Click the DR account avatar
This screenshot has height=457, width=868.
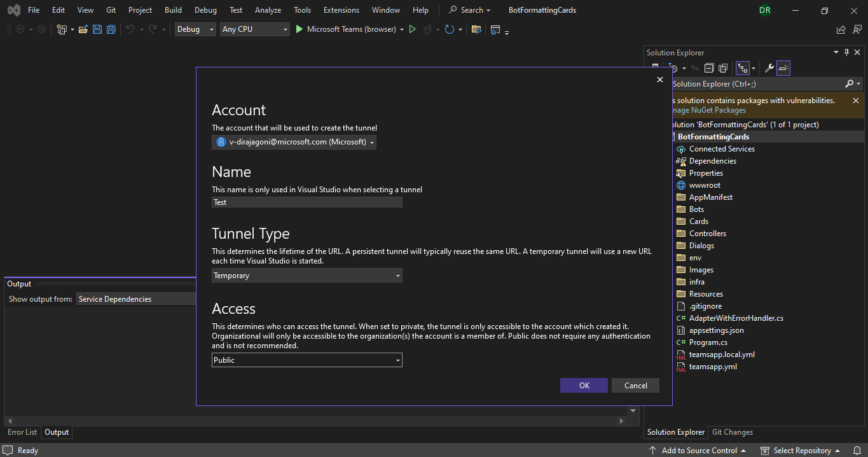click(x=765, y=10)
